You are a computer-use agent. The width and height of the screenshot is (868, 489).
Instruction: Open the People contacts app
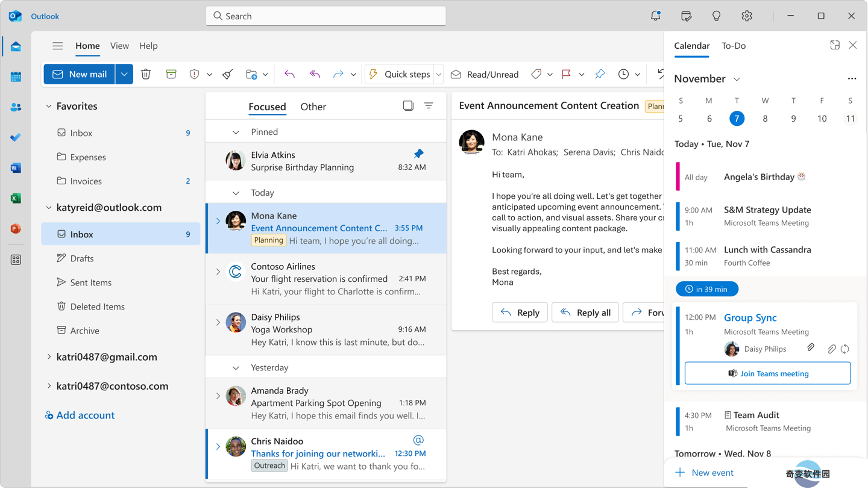16,107
